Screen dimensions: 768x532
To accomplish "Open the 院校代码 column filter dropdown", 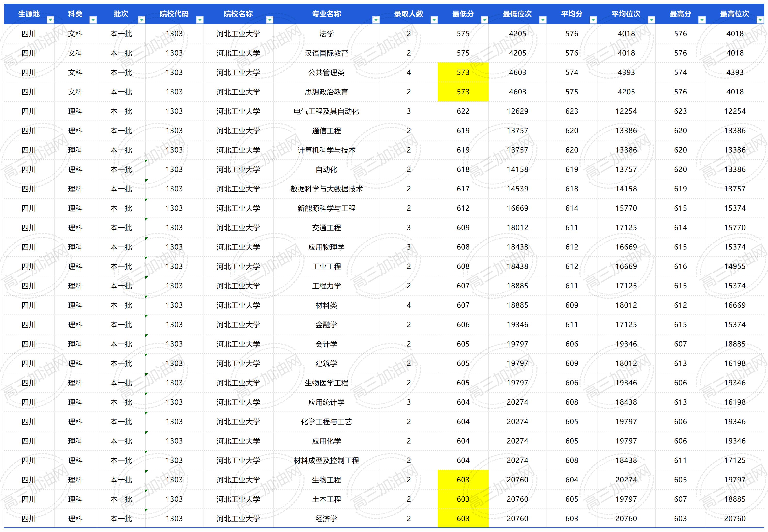I will point(200,20).
